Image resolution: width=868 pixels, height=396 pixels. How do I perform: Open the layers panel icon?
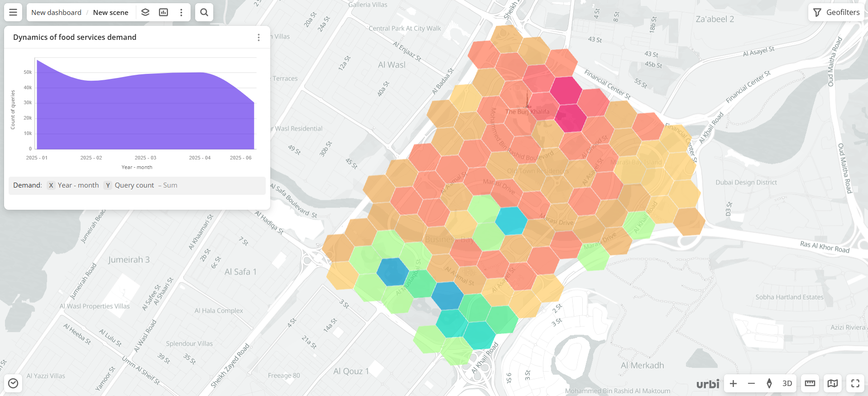[145, 12]
